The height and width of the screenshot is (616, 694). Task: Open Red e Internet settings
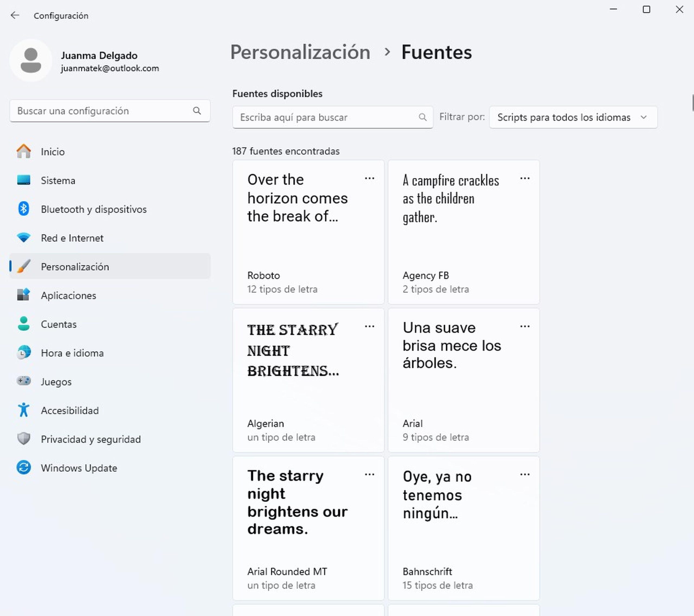coord(110,238)
